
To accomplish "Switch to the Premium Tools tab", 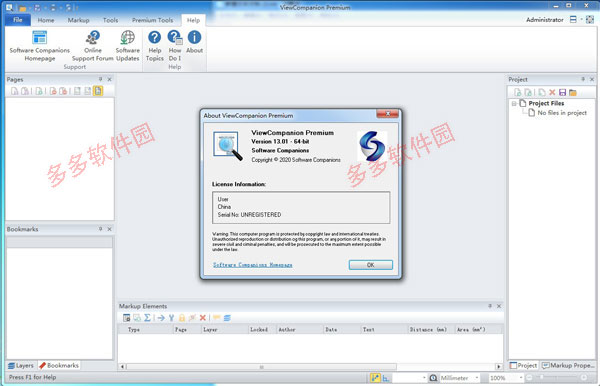I will click(152, 20).
